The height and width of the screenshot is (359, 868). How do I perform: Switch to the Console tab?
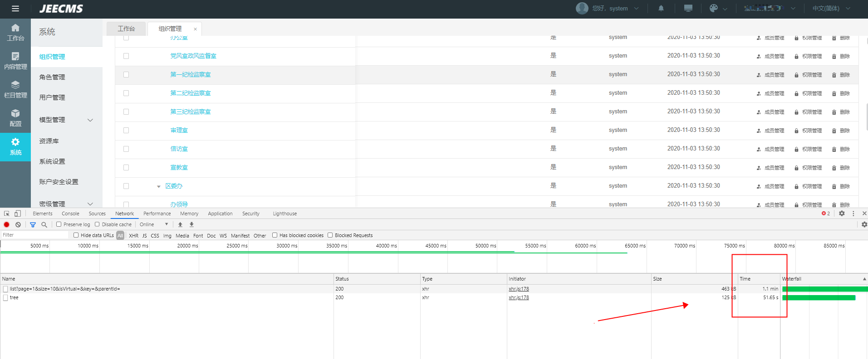point(70,213)
